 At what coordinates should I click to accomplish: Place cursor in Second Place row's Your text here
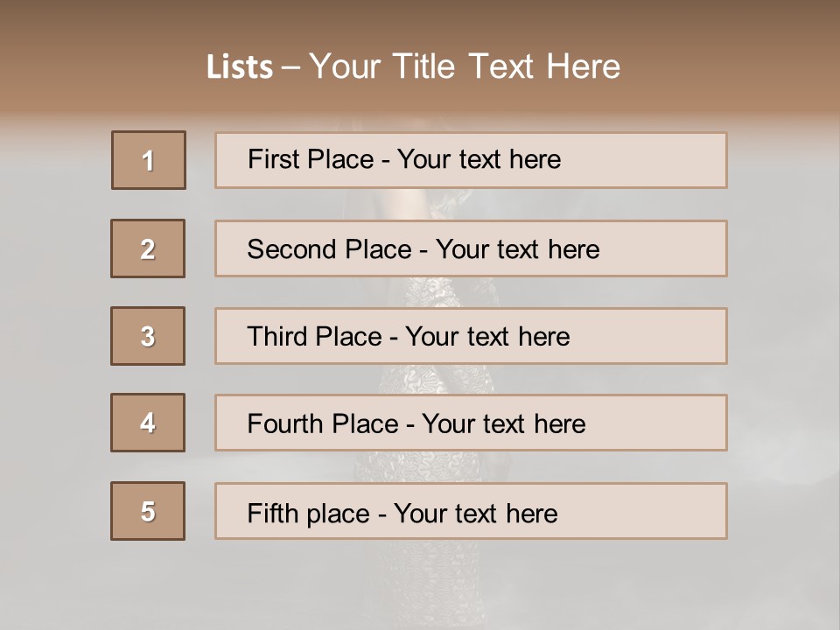517,249
